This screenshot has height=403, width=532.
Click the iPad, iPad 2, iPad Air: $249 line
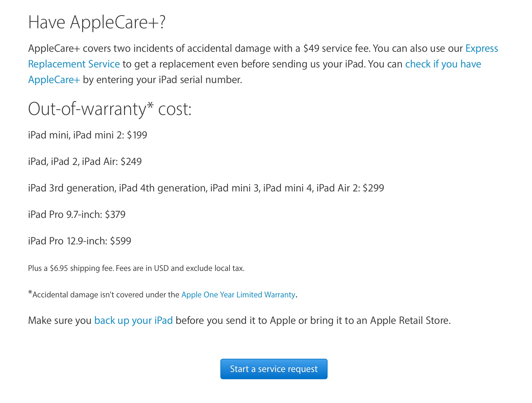click(85, 161)
